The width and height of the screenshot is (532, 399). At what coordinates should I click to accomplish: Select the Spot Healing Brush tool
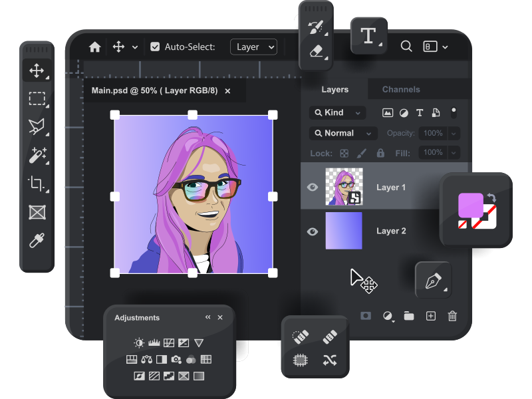(301, 337)
